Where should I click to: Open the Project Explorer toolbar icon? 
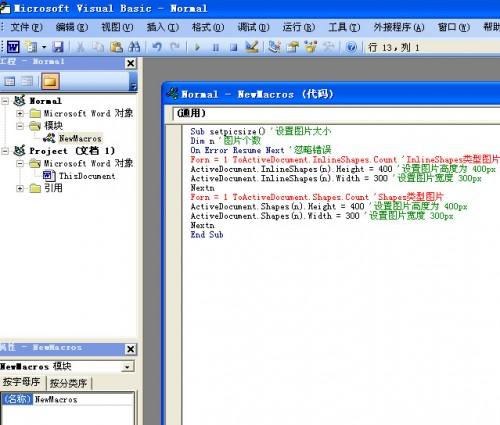click(274, 47)
